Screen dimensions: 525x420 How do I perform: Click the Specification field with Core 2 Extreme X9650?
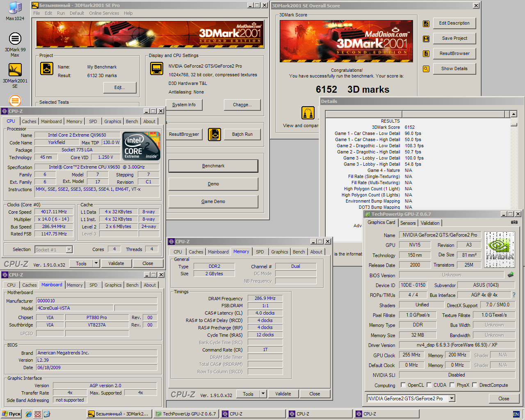tap(97, 167)
